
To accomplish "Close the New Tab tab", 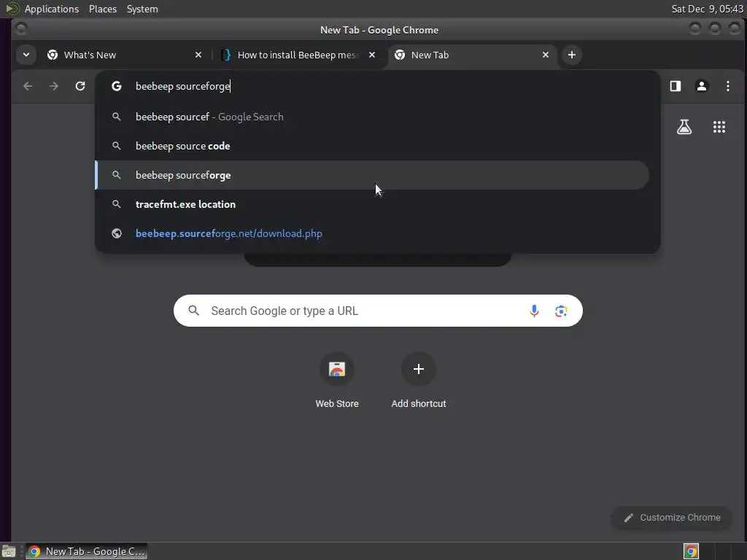I will [546, 55].
